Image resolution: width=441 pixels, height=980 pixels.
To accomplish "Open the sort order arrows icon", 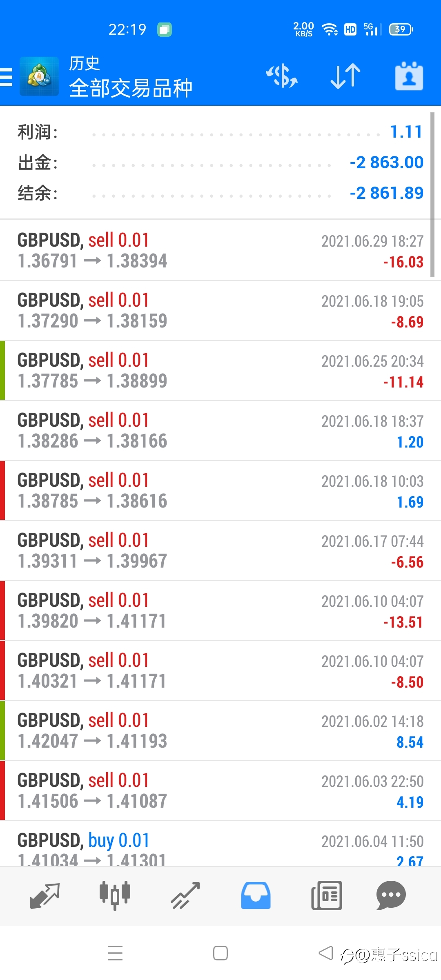I will pos(345,76).
